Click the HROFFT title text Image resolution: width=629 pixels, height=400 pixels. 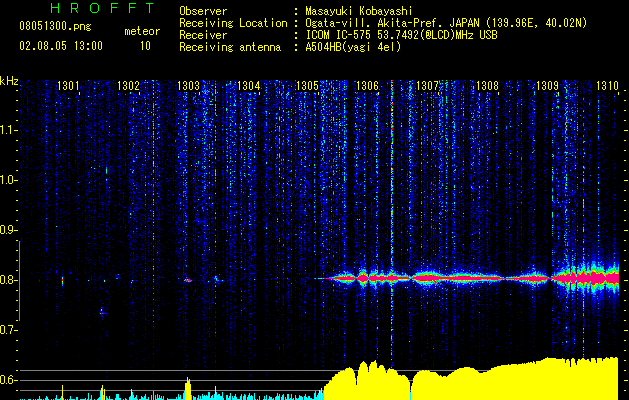(103, 8)
